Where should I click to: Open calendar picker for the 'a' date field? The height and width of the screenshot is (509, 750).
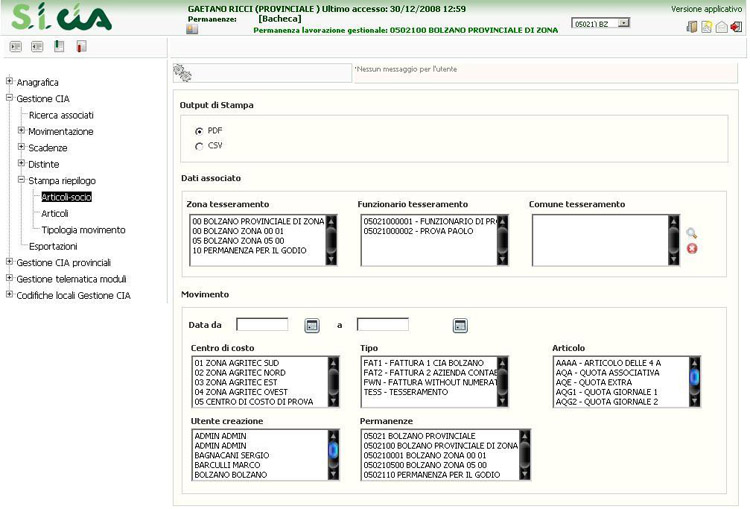[x=460, y=326]
